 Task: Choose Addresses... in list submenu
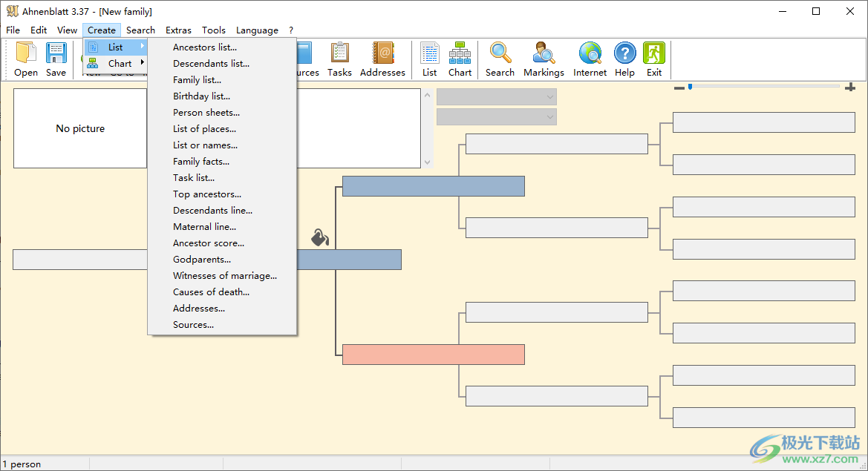click(199, 309)
